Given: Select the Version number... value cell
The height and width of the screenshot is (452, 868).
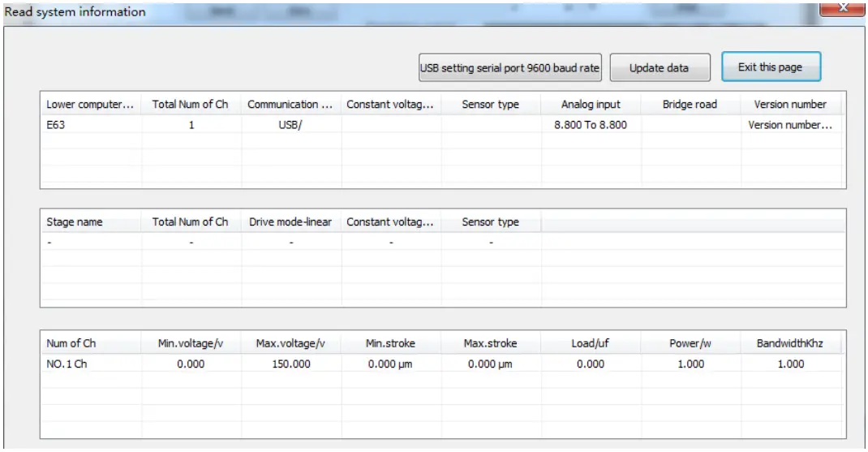Looking at the screenshot, I should point(790,125).
